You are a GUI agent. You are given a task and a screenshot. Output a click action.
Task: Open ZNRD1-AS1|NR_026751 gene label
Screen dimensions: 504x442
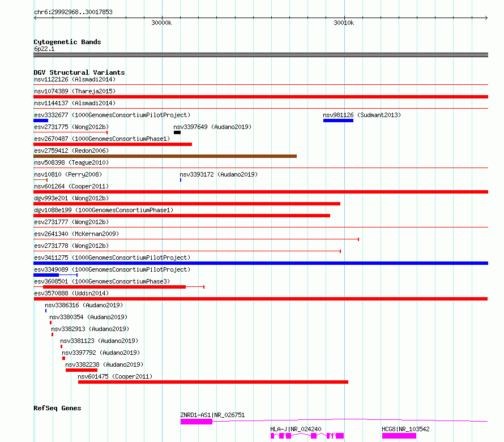pos(212,415)
